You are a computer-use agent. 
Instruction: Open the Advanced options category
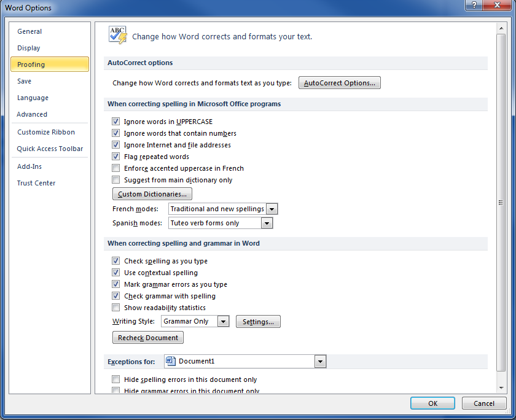pyautogui.click(x=50, y=114)
